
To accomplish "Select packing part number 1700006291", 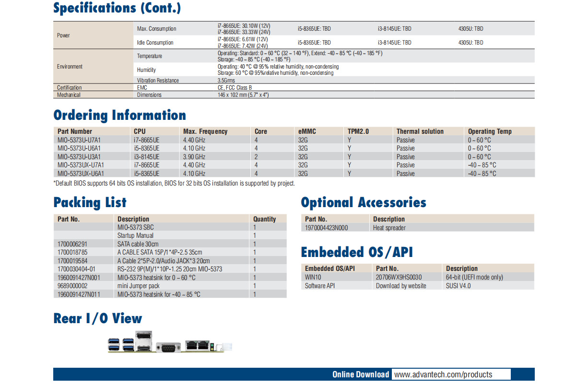I will (x=72, y=244).
